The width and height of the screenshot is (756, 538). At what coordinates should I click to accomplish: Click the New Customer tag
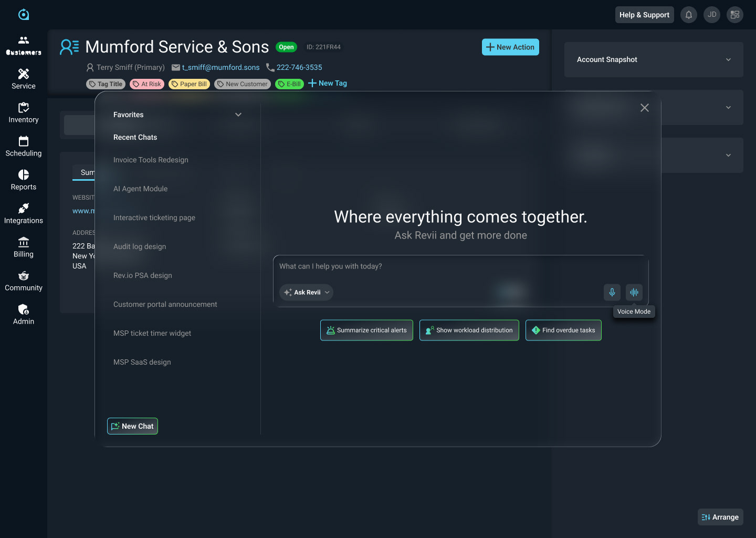point(243,84)
